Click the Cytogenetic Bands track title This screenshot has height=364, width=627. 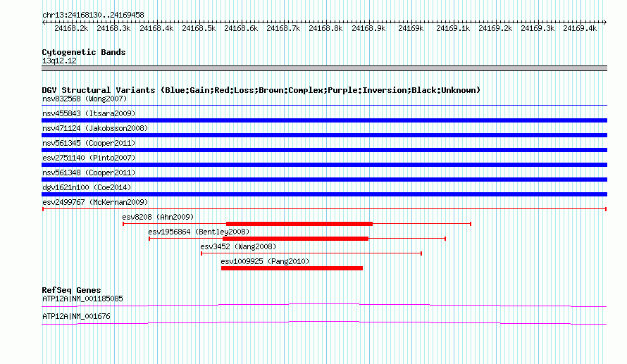coord(84,52)
